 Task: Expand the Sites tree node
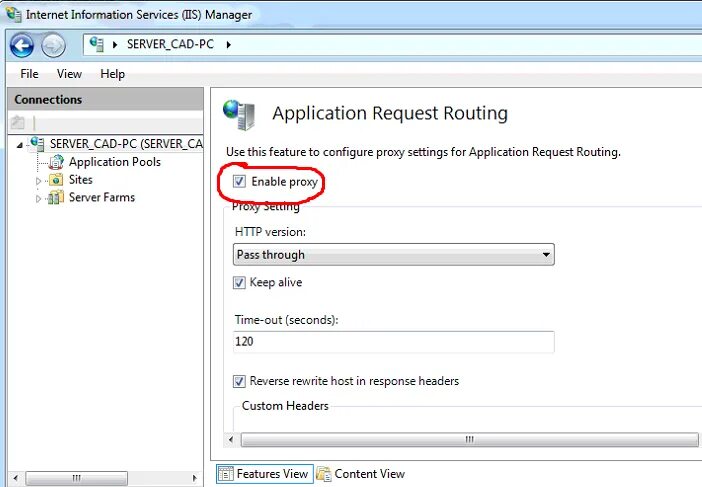coord(38,181)
